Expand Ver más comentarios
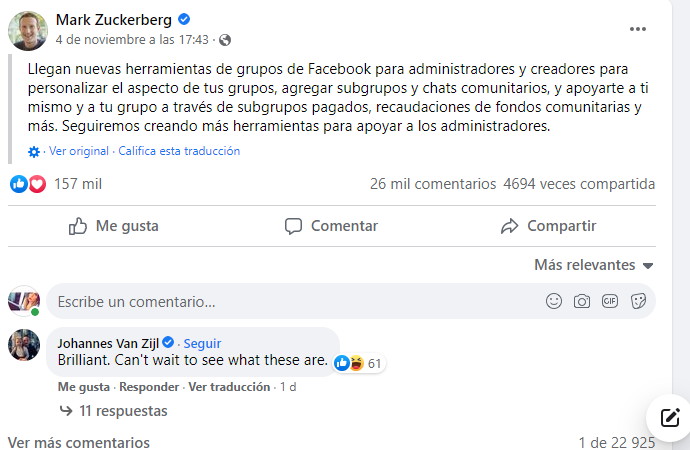This screenshot has width=690, height=450. pyautogui.click(x=79, y=442)
